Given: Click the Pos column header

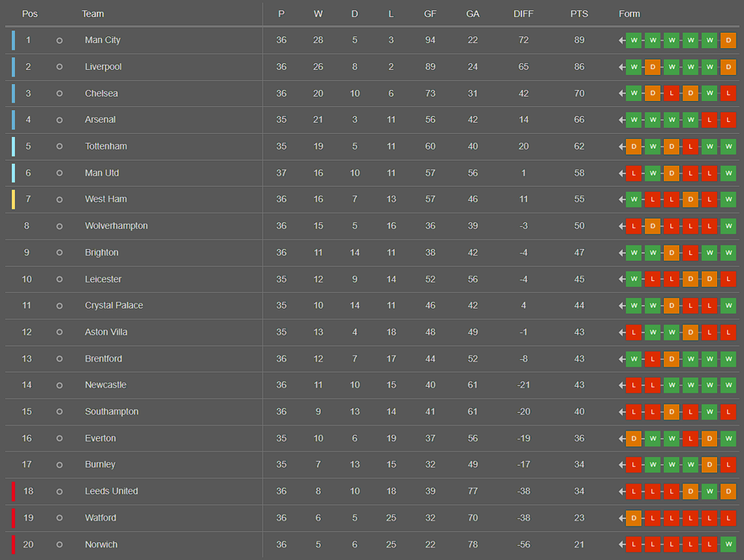Looking at the screenshot, I should pyautogui.click(x=30, y=14).
